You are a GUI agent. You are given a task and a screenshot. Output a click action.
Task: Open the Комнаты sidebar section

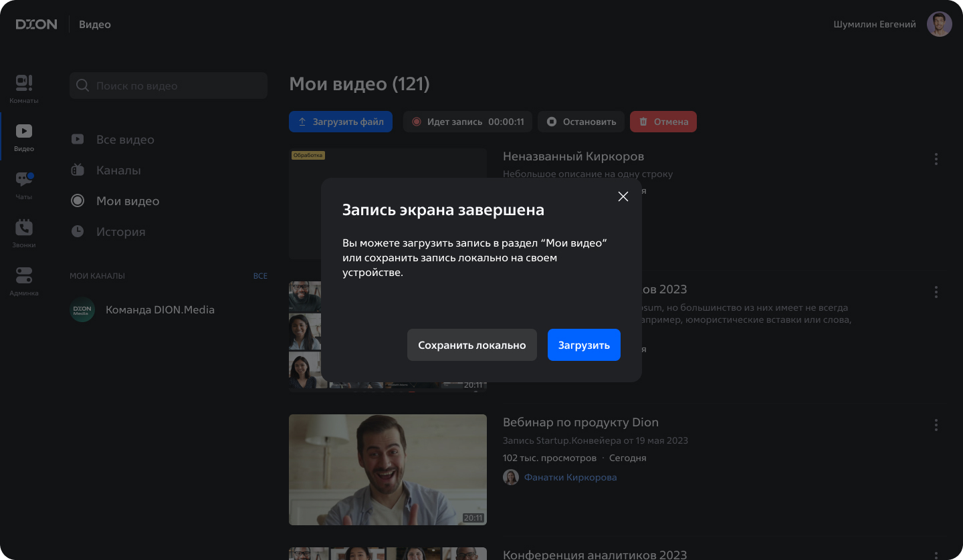click(x=24, y=89)
